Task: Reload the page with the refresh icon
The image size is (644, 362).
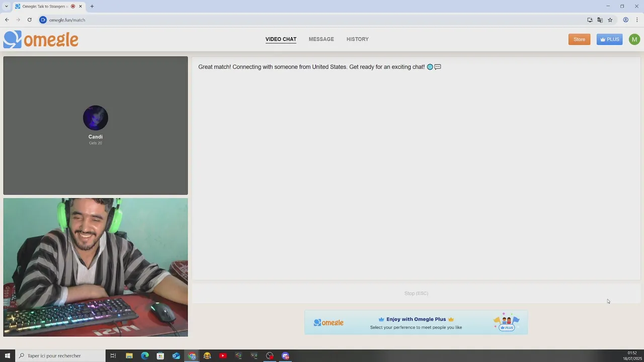Action: [x=30, y=20]
